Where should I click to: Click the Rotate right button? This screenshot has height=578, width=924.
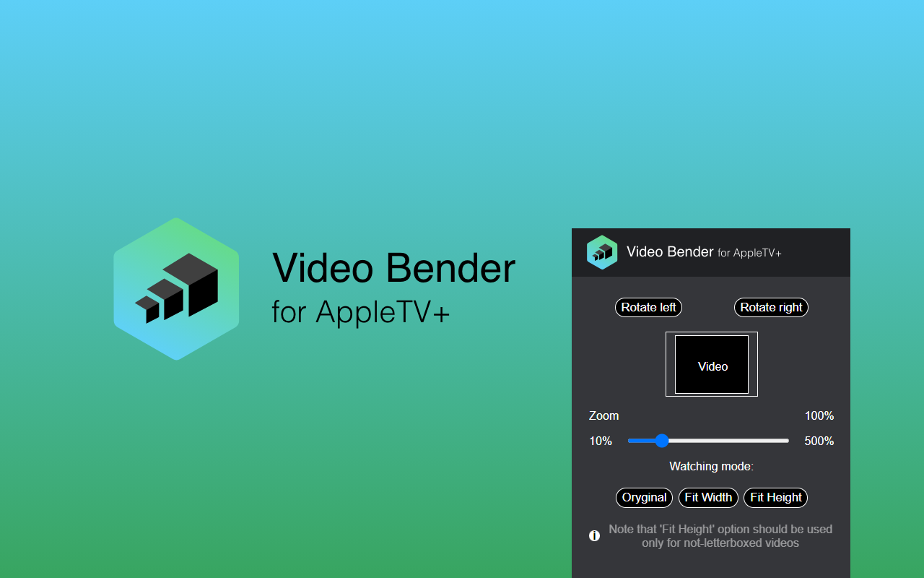point(771,307)
